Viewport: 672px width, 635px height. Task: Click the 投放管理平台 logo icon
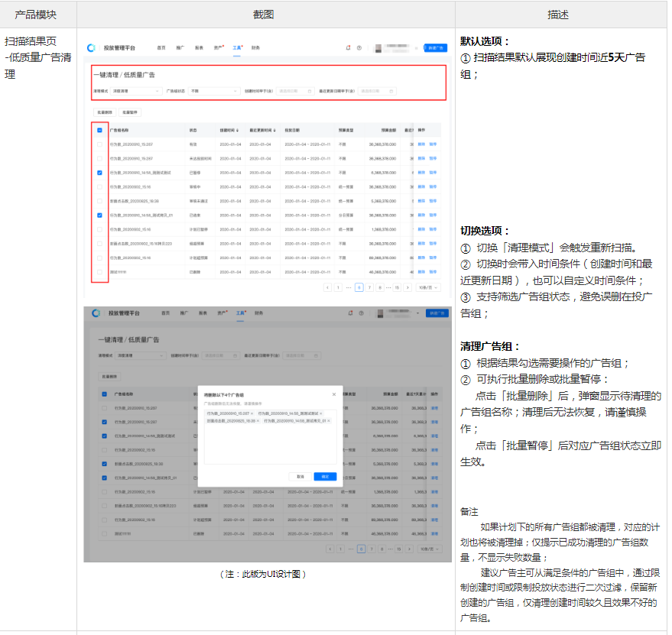pos(90,49)
